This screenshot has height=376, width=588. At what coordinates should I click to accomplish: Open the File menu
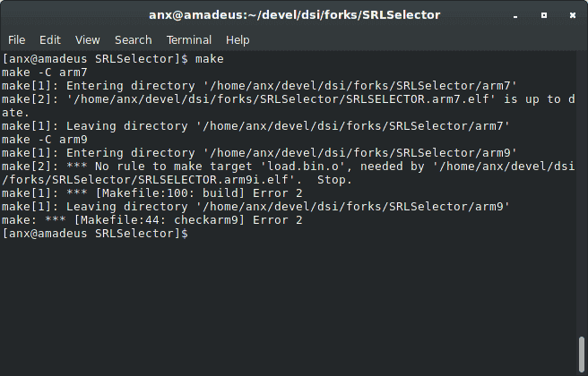[16, 39]
